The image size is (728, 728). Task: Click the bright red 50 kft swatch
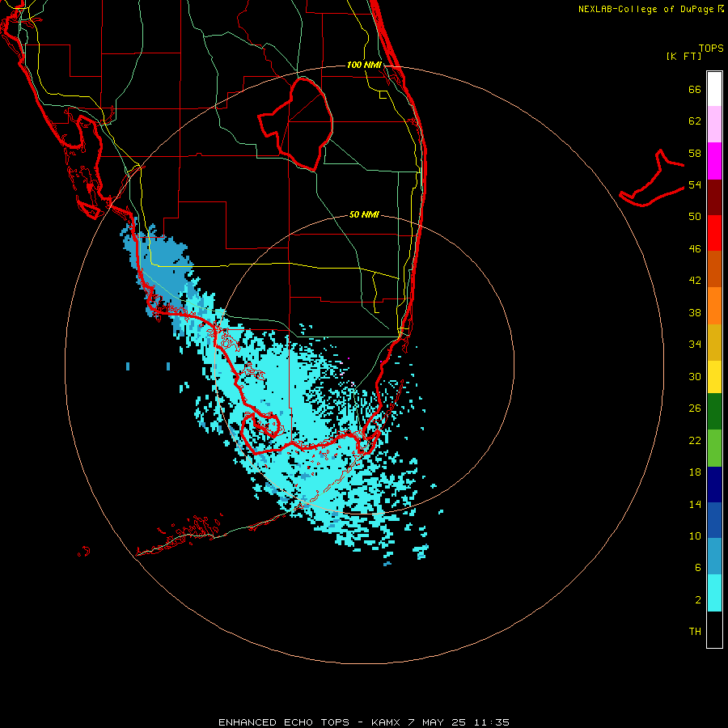tap(714, 233)
